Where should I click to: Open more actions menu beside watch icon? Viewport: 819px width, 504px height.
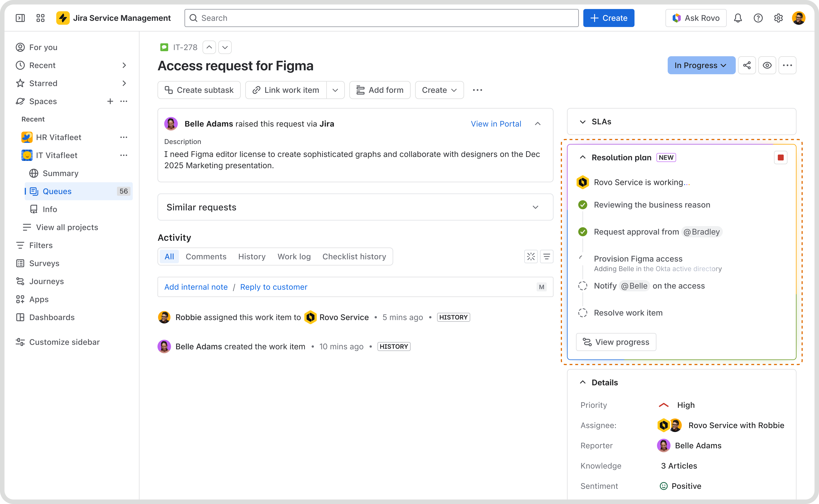[x=787, y=65]
